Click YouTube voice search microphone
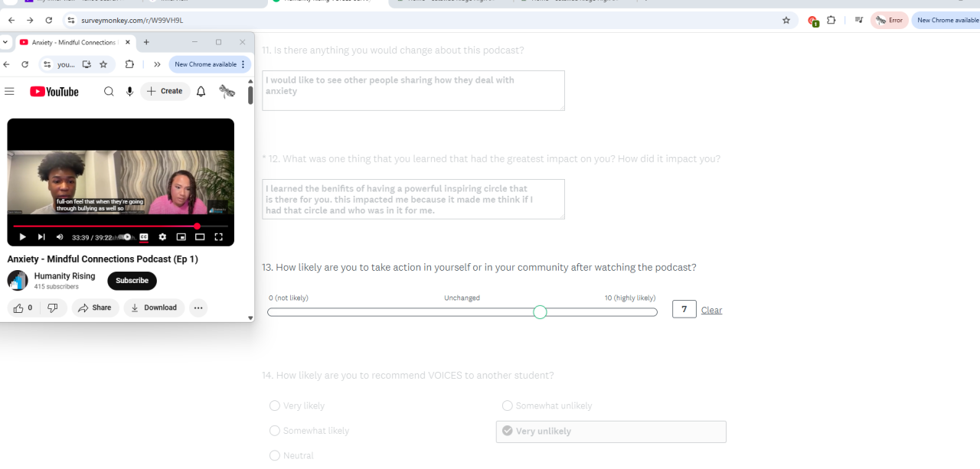Image resolution: width=980 pixels, height=469 pixels. 129,92
